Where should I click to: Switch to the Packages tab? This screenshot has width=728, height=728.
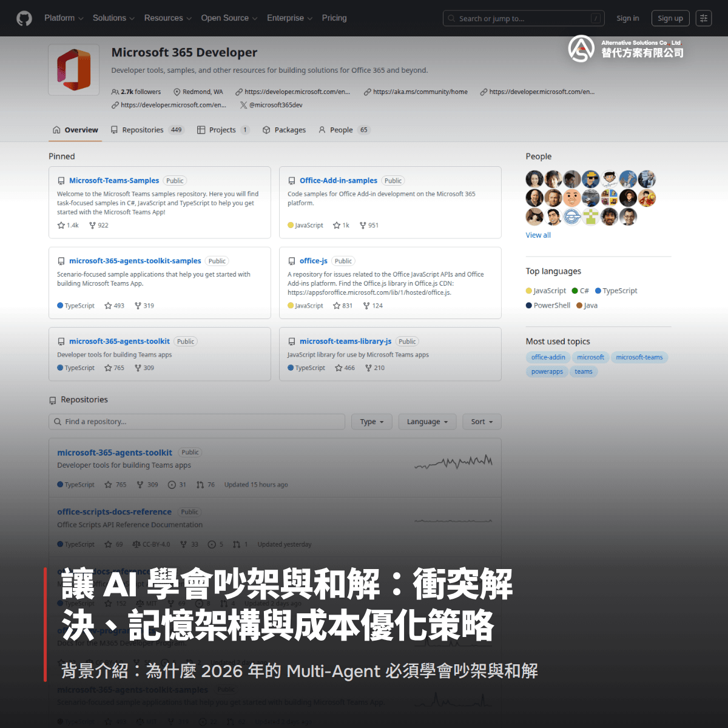(x=284, y=130)
